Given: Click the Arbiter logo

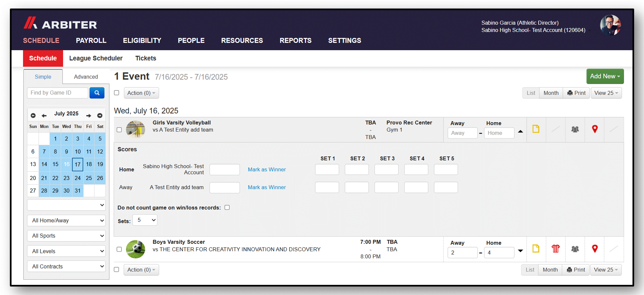Looking at the screenshot, I should (60, 23).
